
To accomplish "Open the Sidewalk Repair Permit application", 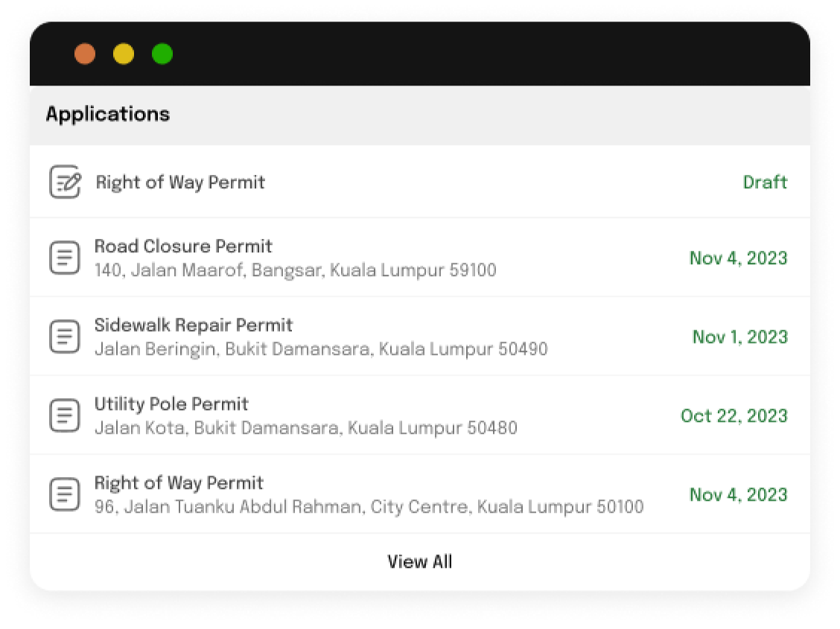I will click(420, 336).
